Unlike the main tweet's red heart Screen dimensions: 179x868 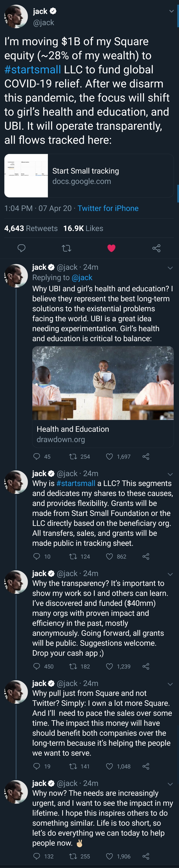pos(111,248)
